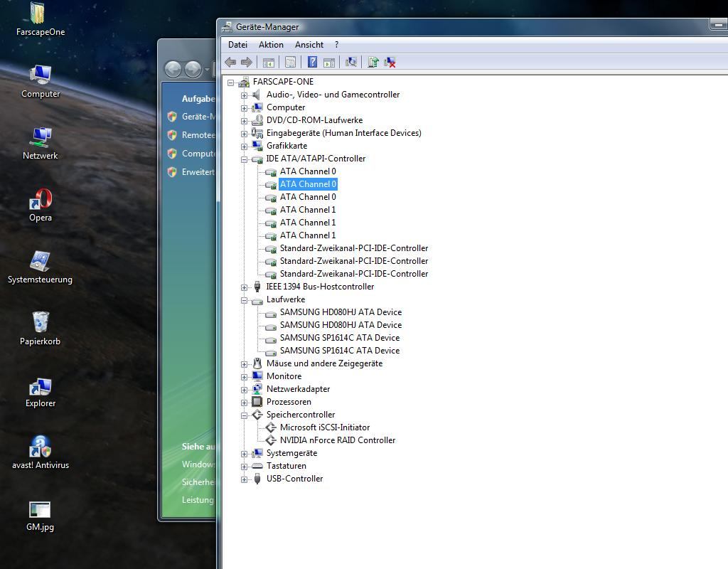728x569 pixels.
Task: Collapse IDE ATA/ATAPI-Controller node
Action: pyautogui.click(x=245, y=159)
